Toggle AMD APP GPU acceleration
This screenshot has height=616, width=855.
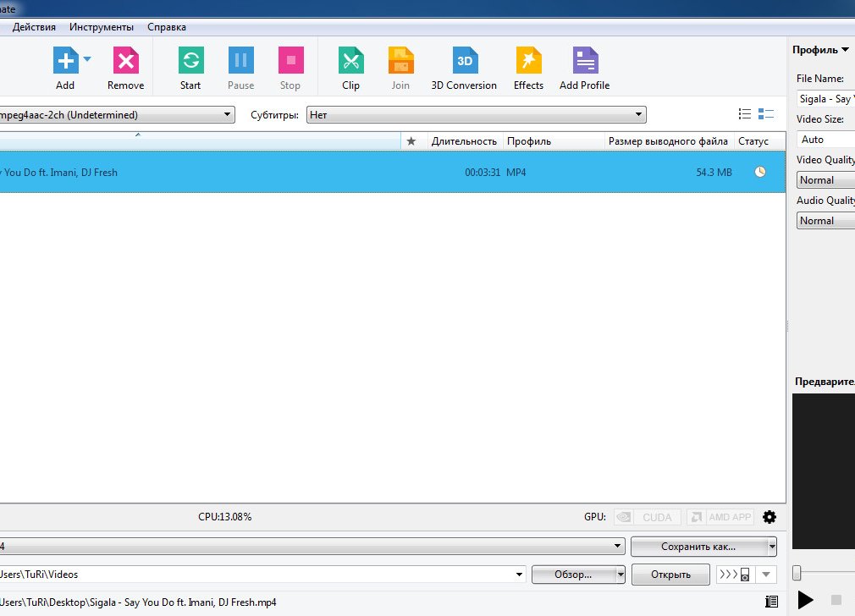pyautogui.click(x=720, y=517)
